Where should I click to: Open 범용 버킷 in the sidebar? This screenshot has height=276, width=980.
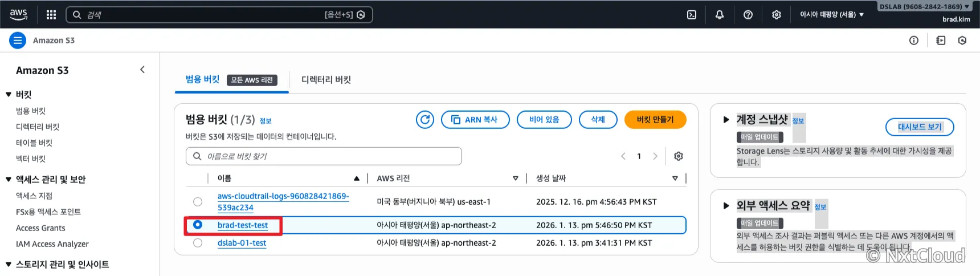[31, 111]
